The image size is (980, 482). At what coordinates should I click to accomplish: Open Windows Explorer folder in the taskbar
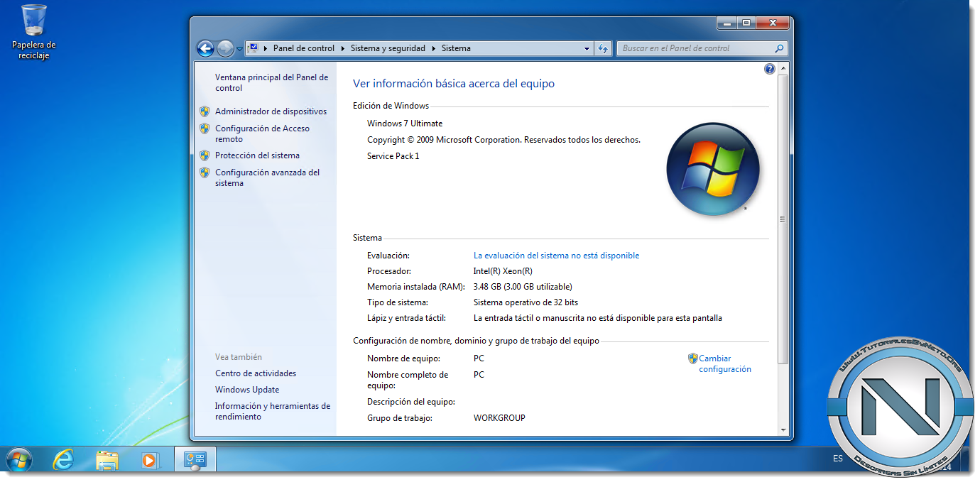point(107,460)
